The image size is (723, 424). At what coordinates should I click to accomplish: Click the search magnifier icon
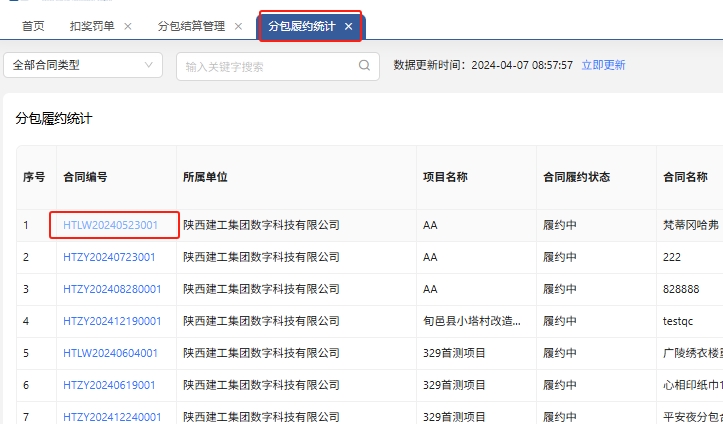365,66
